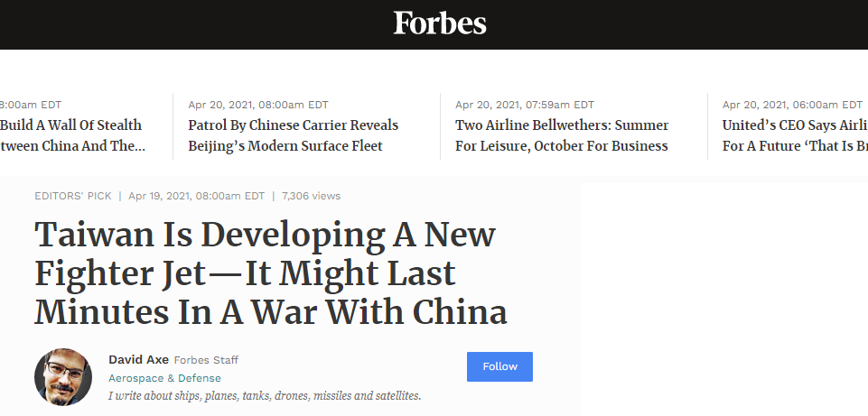Click the Forbes Staff label
Screen dimensions: 868x416
(206, 360)
